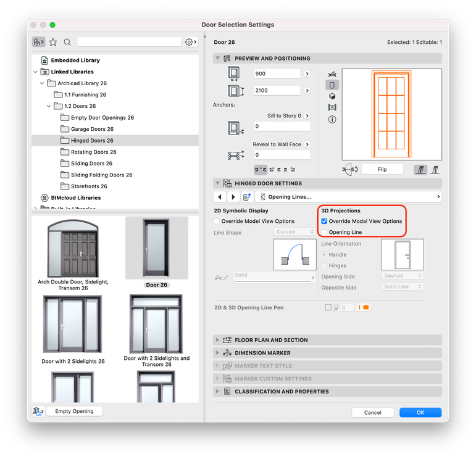Image resolution: width=476 pixels, height=458 pixels.
Task: Expand Classification and Properties panel
Action: coord(217,391)
